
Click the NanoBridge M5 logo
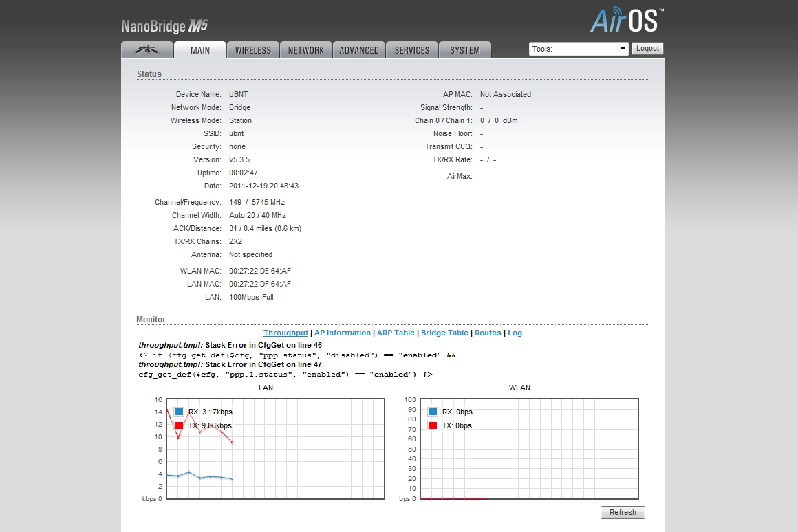164,26
